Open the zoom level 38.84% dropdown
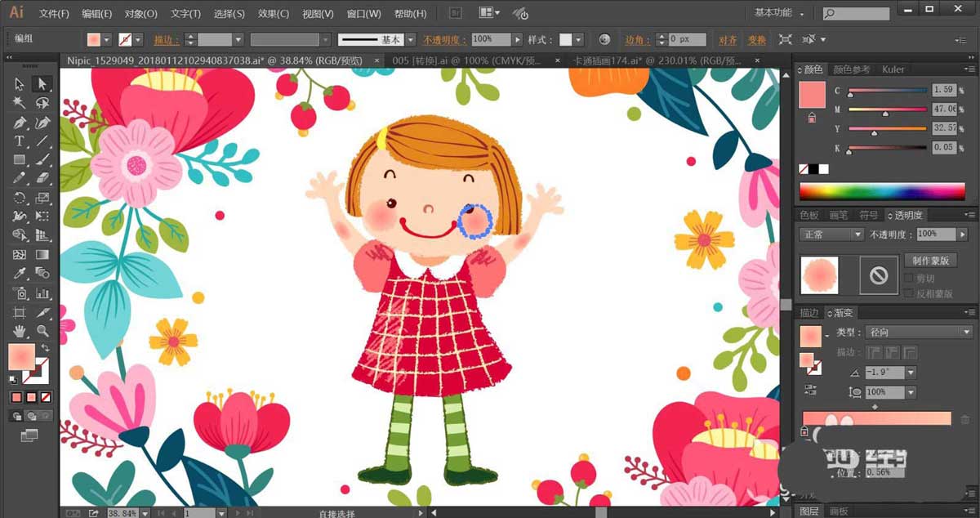The width and height of the screenshot is (980, 518). point(145,513)
